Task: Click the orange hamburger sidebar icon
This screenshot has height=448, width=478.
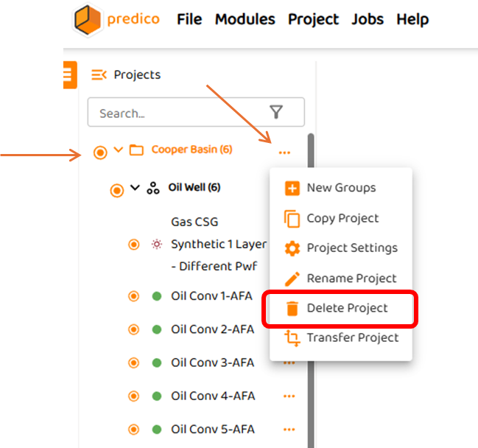Action: [69, 74]
